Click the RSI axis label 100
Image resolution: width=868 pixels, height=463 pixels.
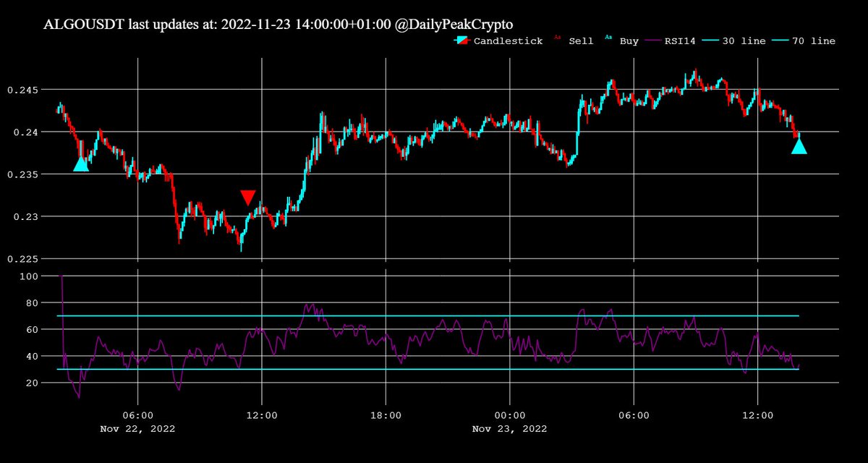(x=29, y=276)
